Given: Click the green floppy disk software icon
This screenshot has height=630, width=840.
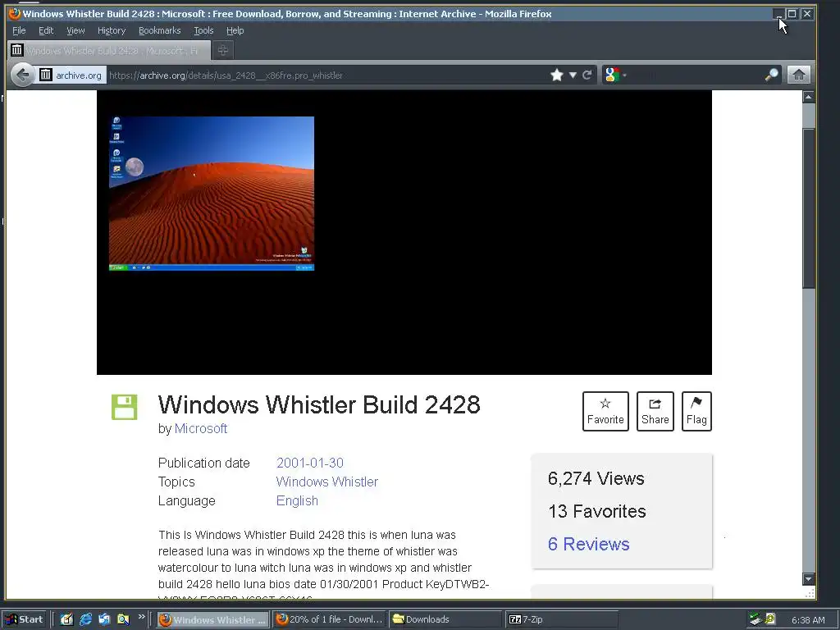Looking at the screenshot, I should (x=125, y=407).
